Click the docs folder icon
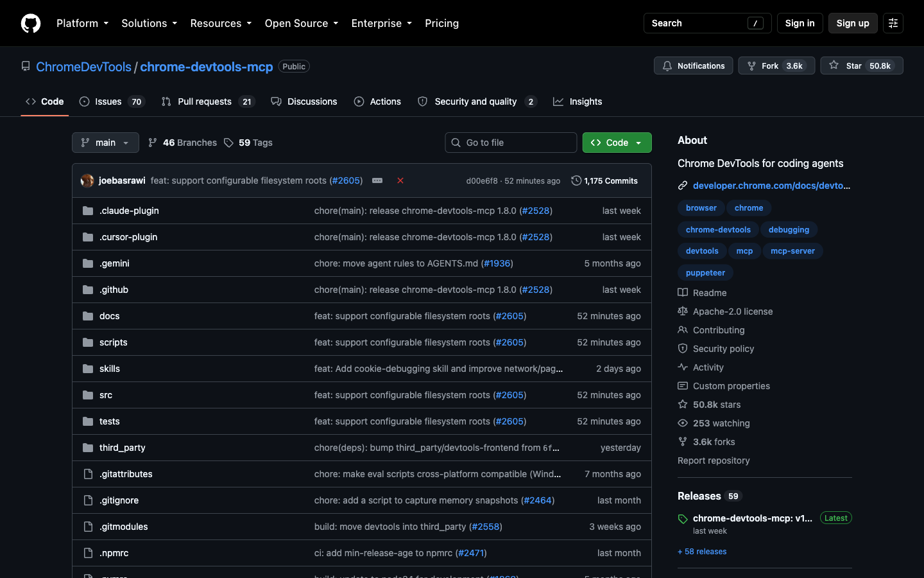This screenshot has height=578, width=924. tap(88, 316)
